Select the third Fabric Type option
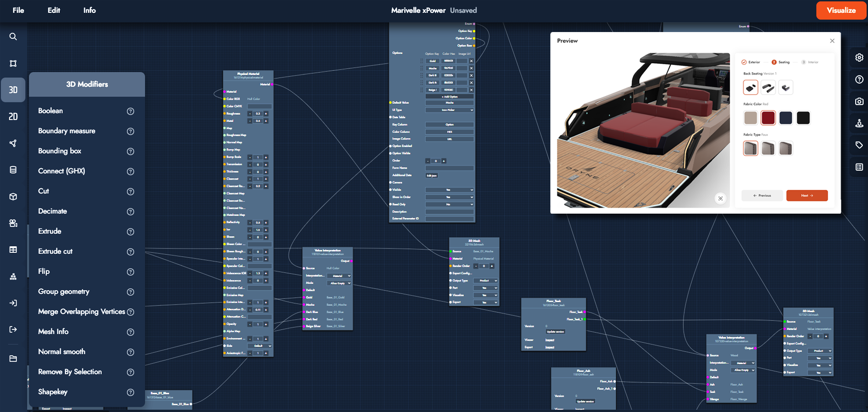868x412 pixels. tap(785, 149)
